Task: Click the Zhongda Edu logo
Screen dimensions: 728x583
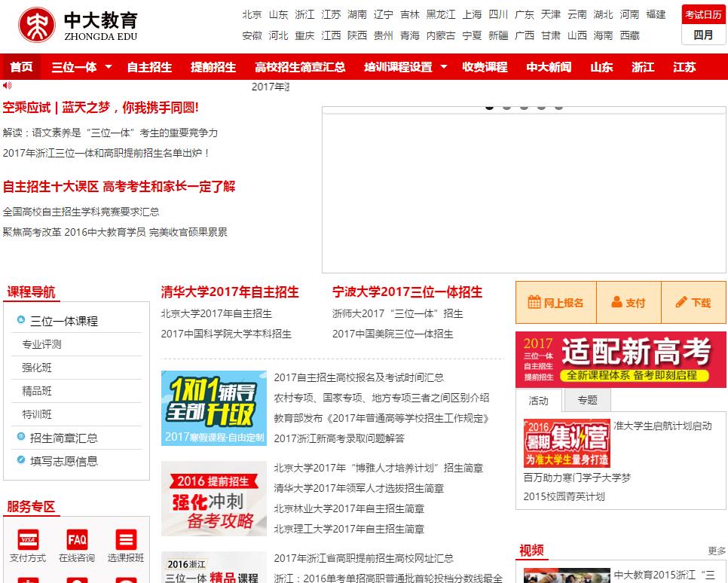Action: tap(78, 25)
